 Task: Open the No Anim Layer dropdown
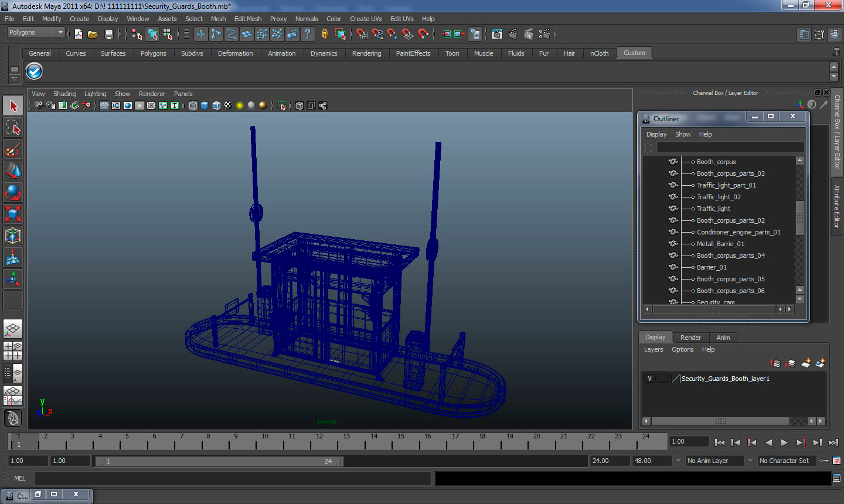pyautogui.click(x=715, y=461)
